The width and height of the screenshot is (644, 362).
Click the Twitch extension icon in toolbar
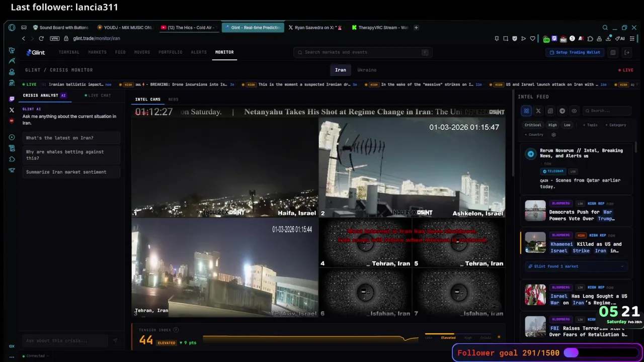554,38
